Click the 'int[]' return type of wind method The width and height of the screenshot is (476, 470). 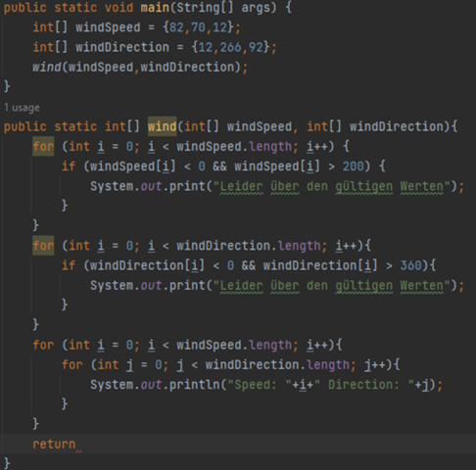[x=122, y=126]
